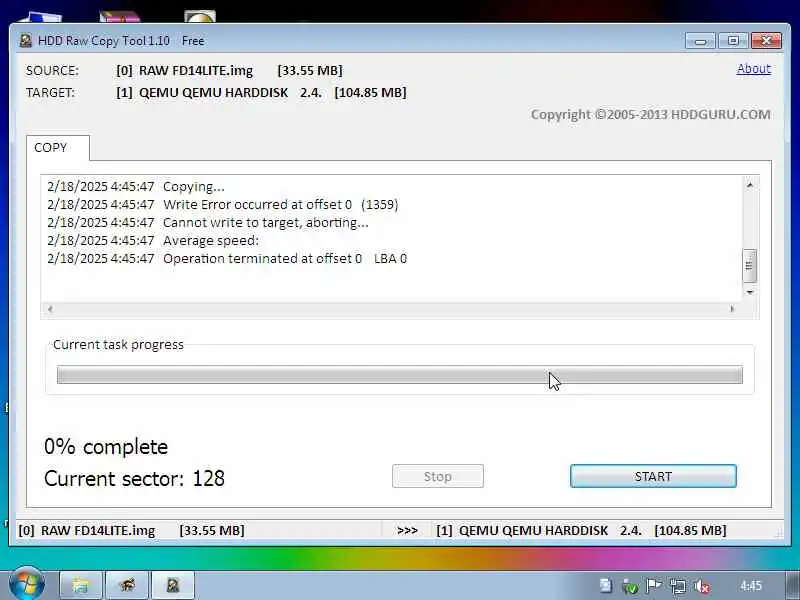Minimize the HDD Raw Copy Tool window
The width and height of the screenshot is (800, 600).
pyautogui.click(x=701, y=41)
